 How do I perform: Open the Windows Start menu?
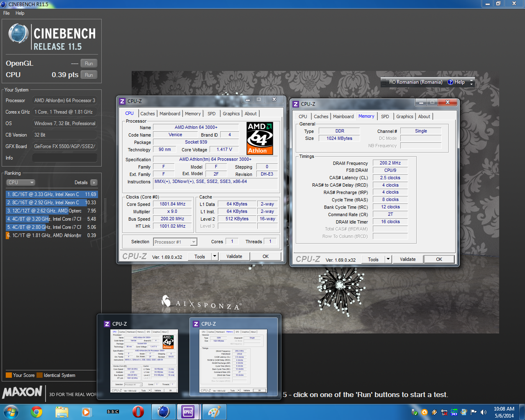coord(11,412)
